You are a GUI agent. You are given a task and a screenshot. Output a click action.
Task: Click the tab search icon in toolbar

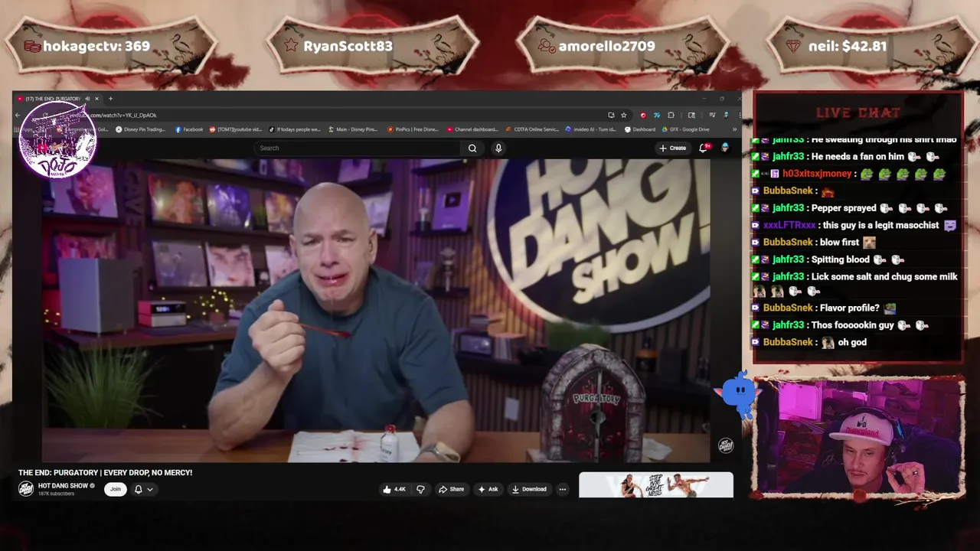691,115
